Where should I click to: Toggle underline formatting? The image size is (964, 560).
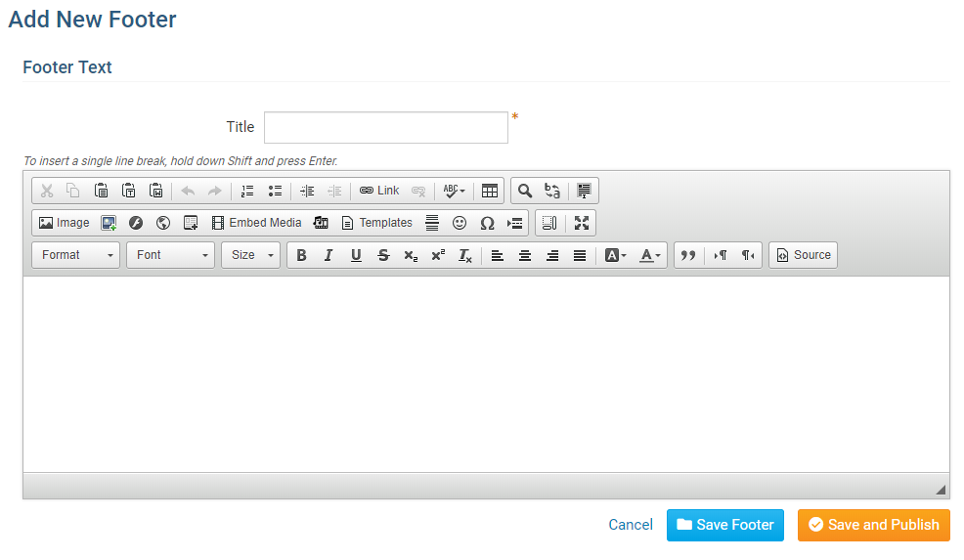coord(356,255)
